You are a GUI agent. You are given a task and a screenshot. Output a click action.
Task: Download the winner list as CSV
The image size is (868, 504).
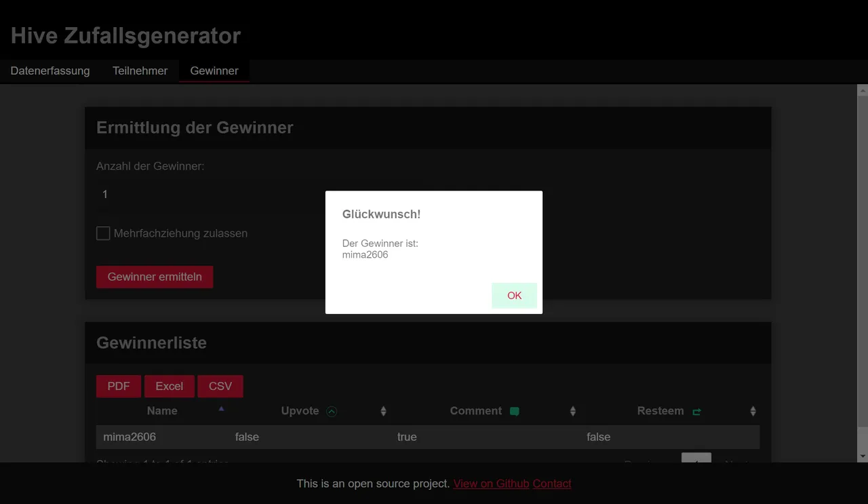click(x=220, y=386)
